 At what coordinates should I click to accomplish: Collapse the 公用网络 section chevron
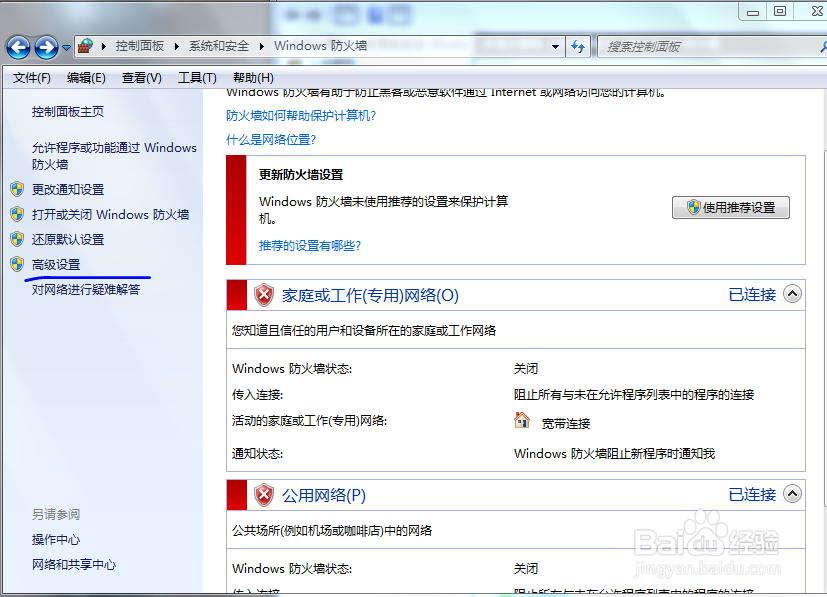tap(792, 494)
